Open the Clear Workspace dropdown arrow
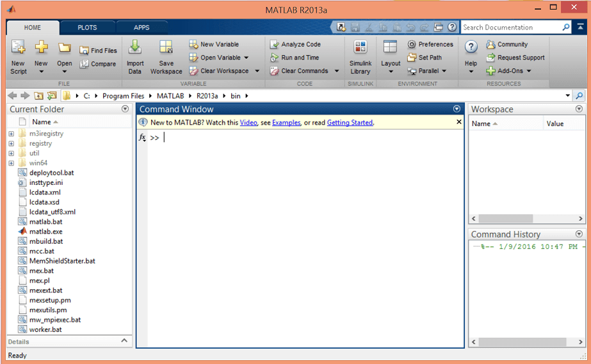The width and height of the screenshot is (591, 364). 257,71
